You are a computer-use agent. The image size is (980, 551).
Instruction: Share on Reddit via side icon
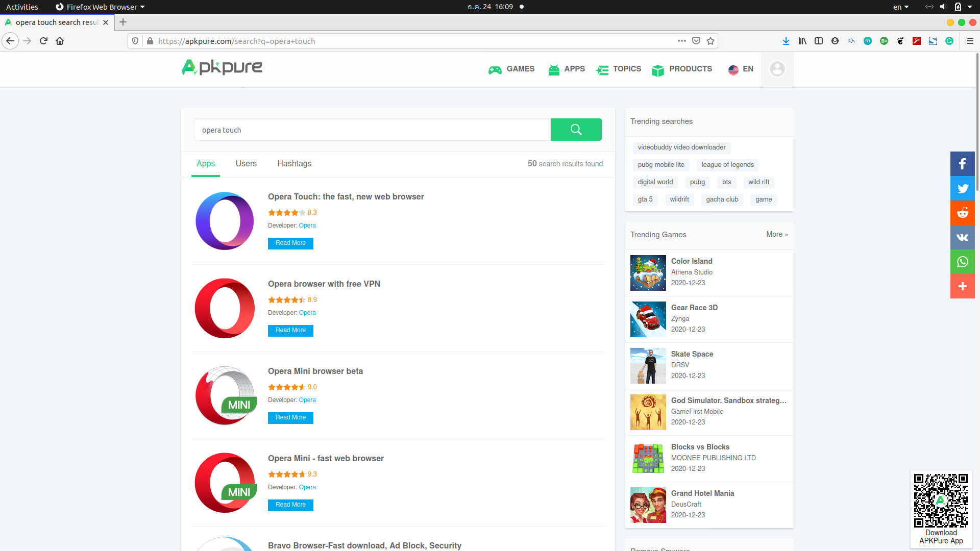962,213
